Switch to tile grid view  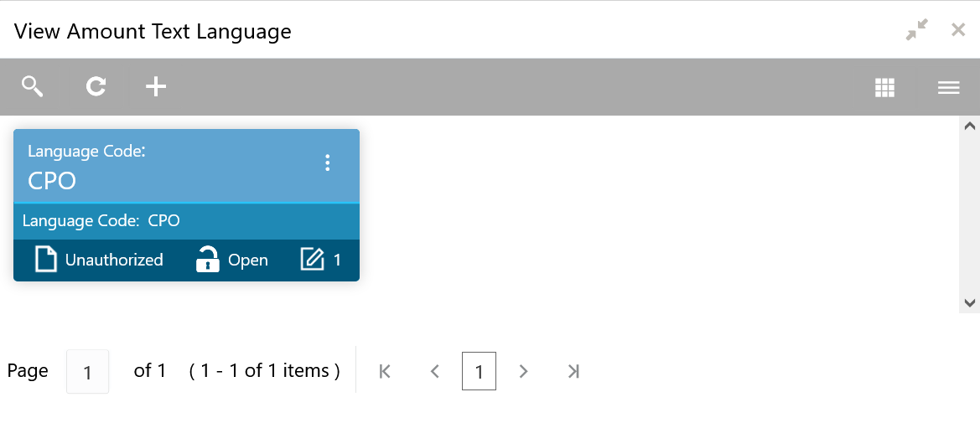click(x=884, y=87)
